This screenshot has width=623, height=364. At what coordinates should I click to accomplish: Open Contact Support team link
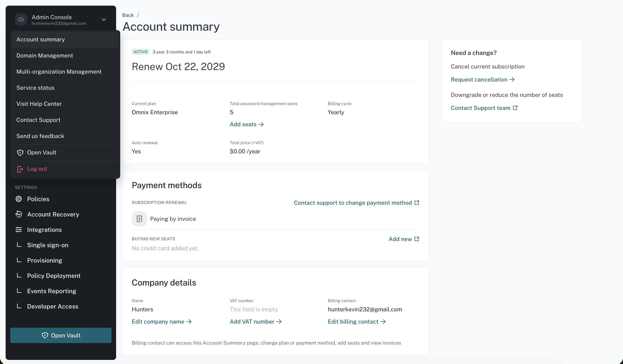click(484, 108)
